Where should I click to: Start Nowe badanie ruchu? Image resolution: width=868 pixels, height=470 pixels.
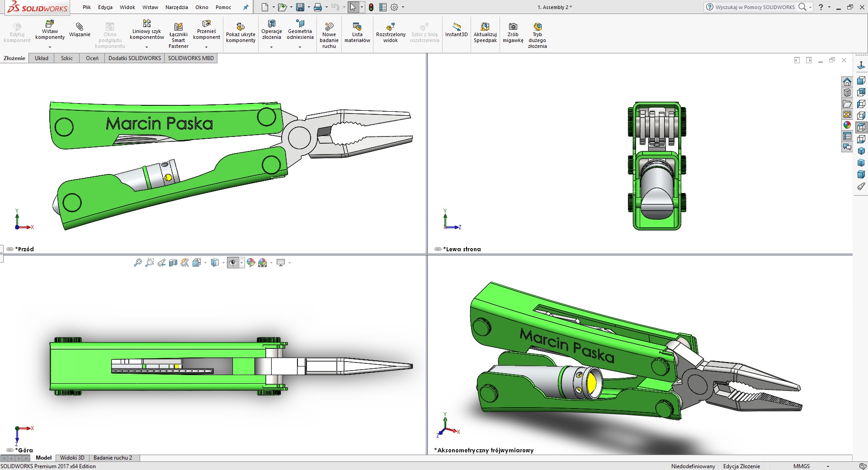329,35
